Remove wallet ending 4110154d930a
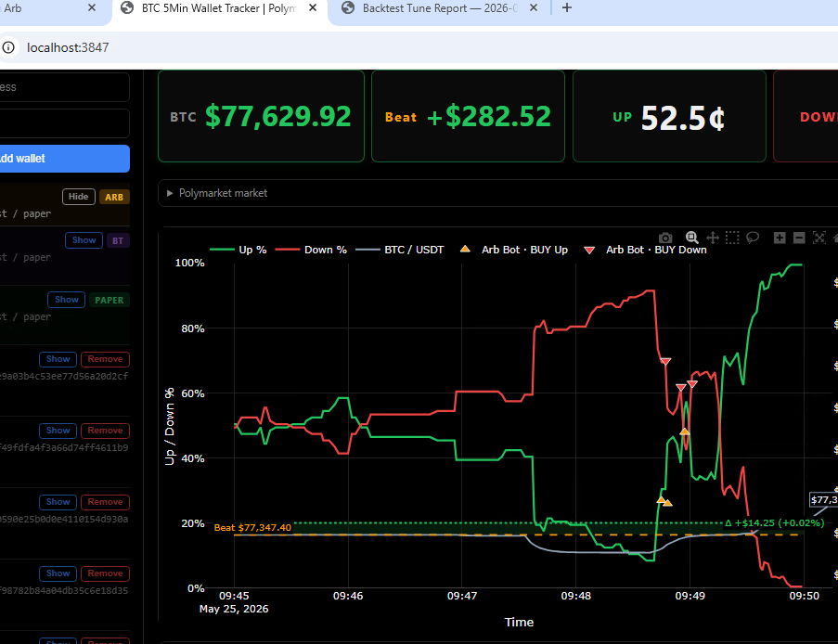838x644 pixels. coord(105,502)
